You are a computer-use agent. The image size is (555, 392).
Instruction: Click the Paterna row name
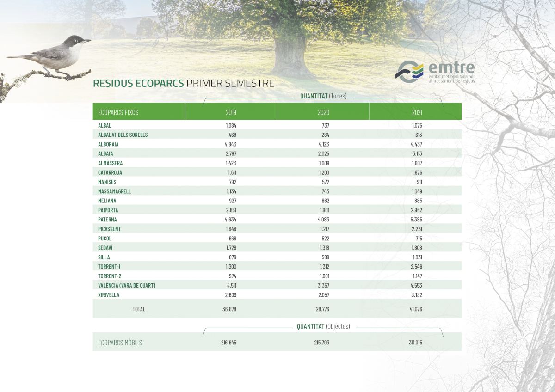(107, 220)
